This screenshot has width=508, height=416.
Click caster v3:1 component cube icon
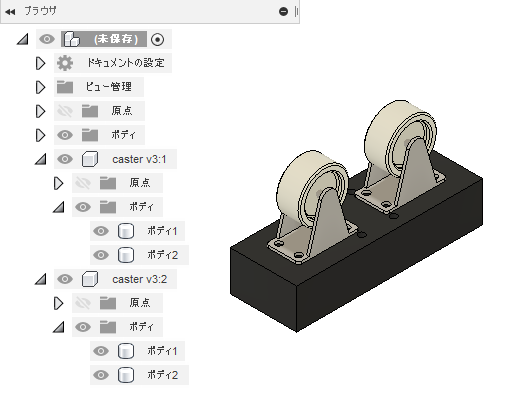90,159
